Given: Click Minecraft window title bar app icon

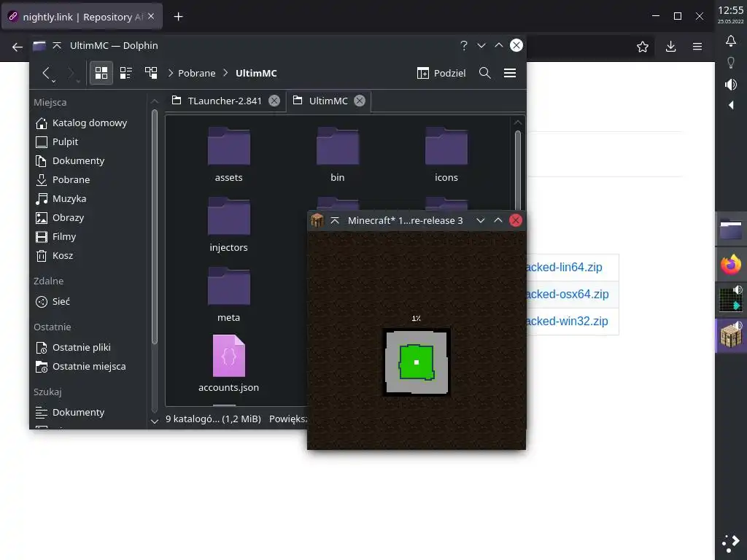Looking at the screenshot, I should [317, 220].
